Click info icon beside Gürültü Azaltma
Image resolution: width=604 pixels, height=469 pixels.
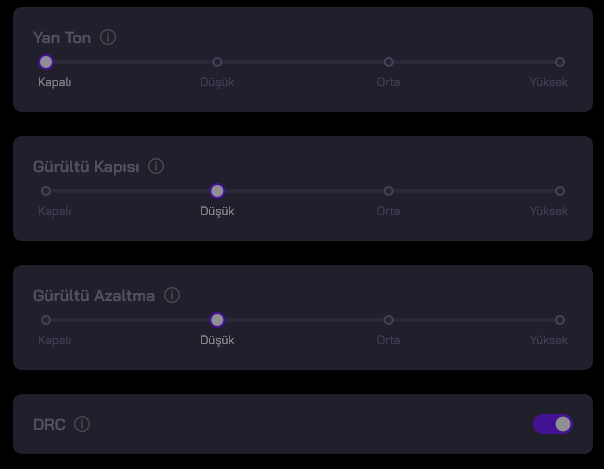(172, 295)
